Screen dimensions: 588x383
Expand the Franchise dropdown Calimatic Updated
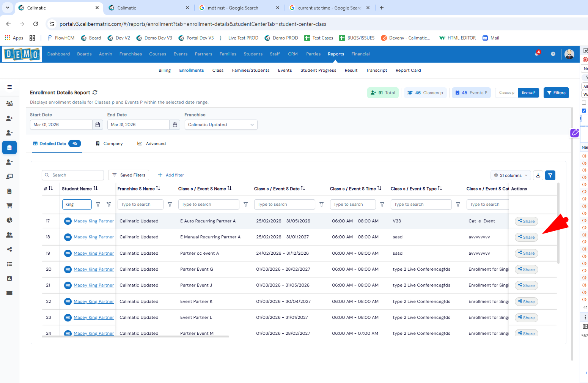(221, 125)
